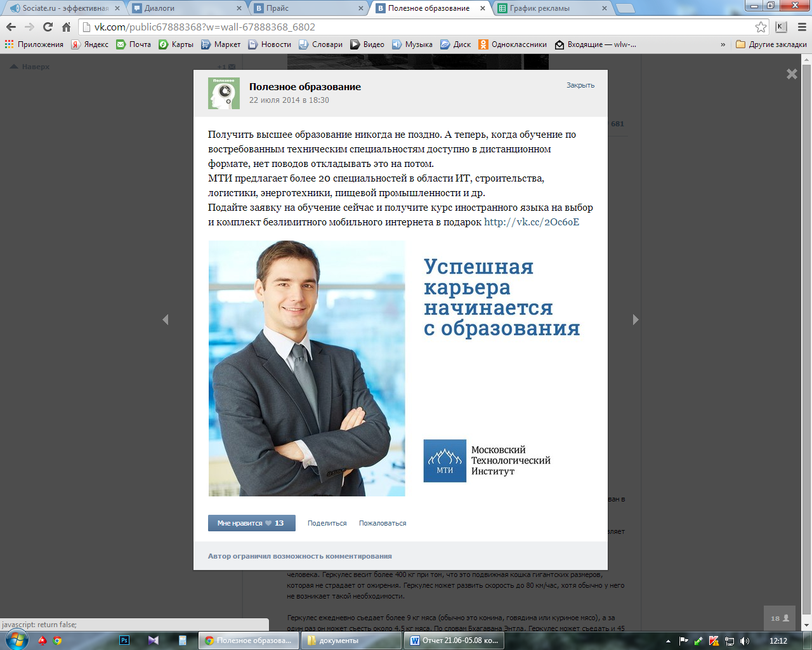Switch to the Прайс tab
Screen dimensions: 812x650
(x=304, y=8)
